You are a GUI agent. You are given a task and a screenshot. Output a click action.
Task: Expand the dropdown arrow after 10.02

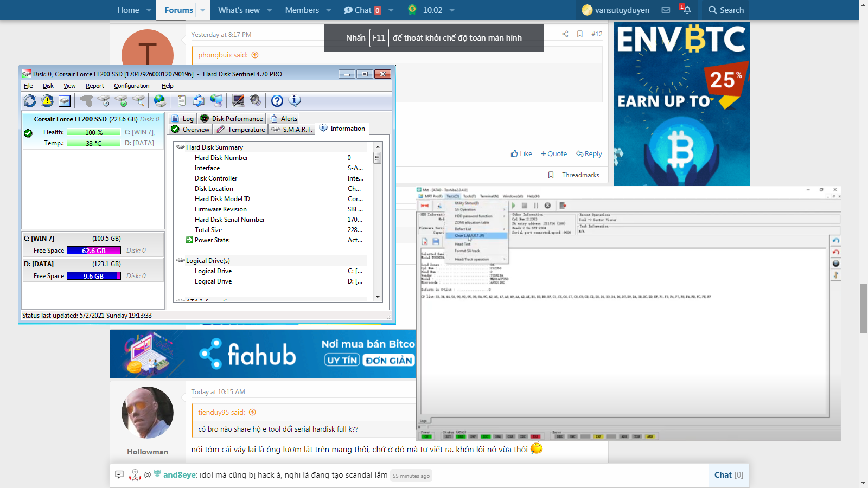pos(452,10)
